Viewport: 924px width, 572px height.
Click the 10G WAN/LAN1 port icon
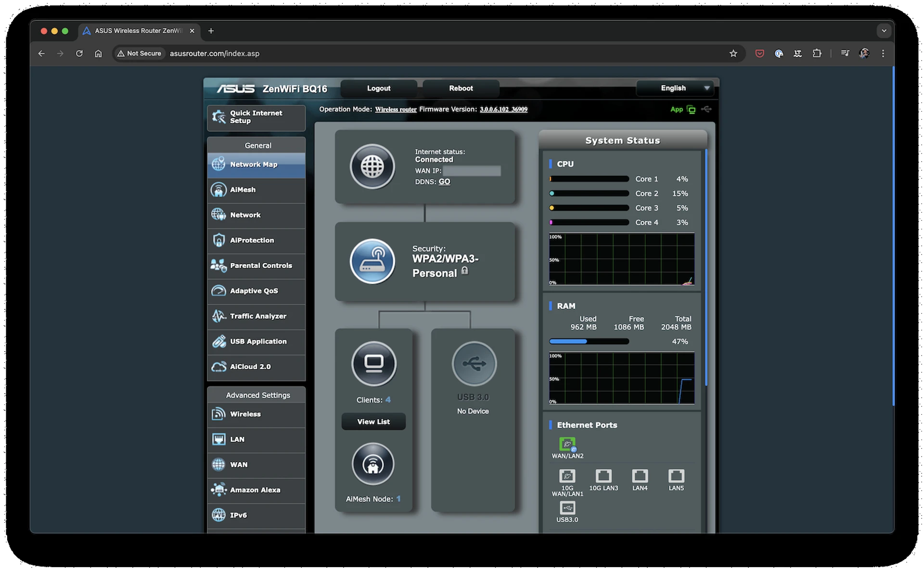click(x=567, y=476)
